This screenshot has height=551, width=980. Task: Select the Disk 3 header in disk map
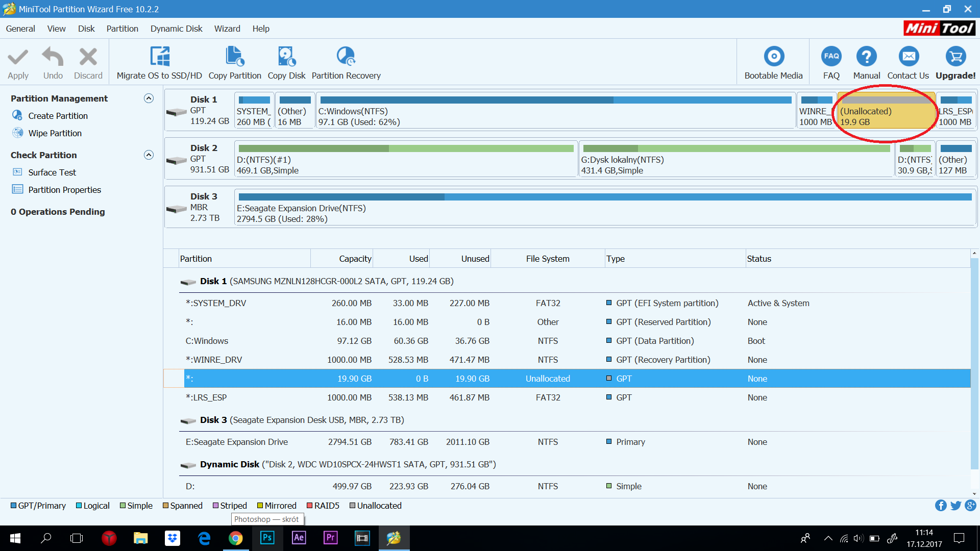199,207
